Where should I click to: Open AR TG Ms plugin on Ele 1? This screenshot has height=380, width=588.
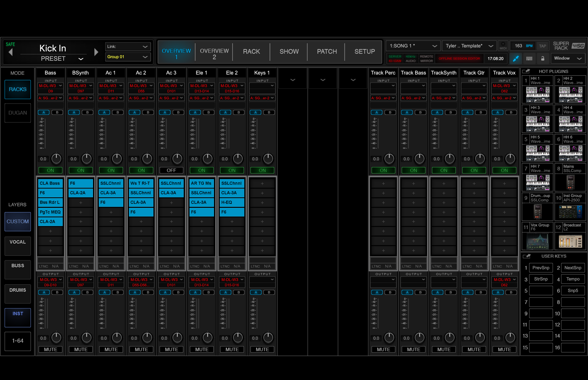tap(202, 183)
